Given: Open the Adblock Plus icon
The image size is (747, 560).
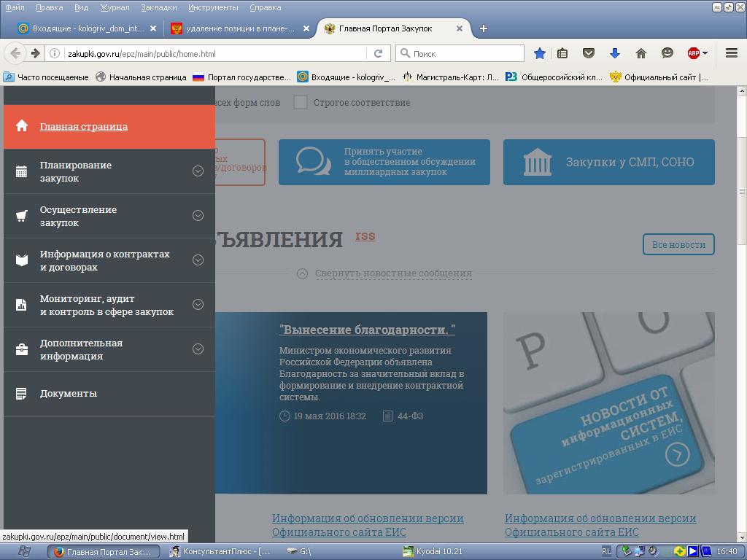Looking at the screenshot, I should pos(694,53).
